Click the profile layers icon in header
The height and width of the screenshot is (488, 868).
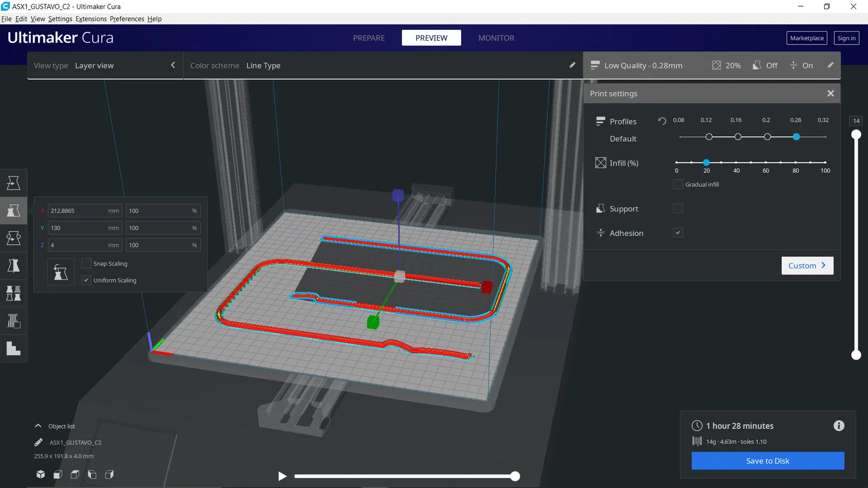(595, 65)
